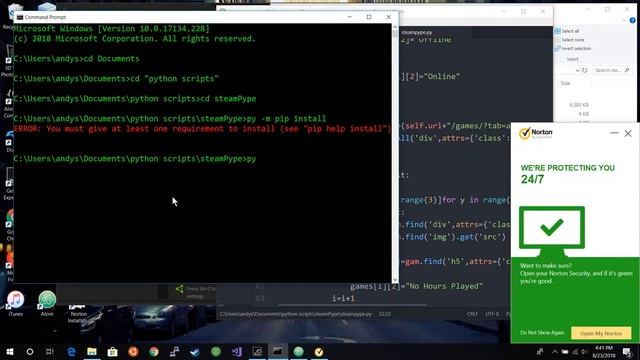Screen dimensions: 640x360
Task: Switch to Command Prompt taskbar icon
Action: (278, 351)
